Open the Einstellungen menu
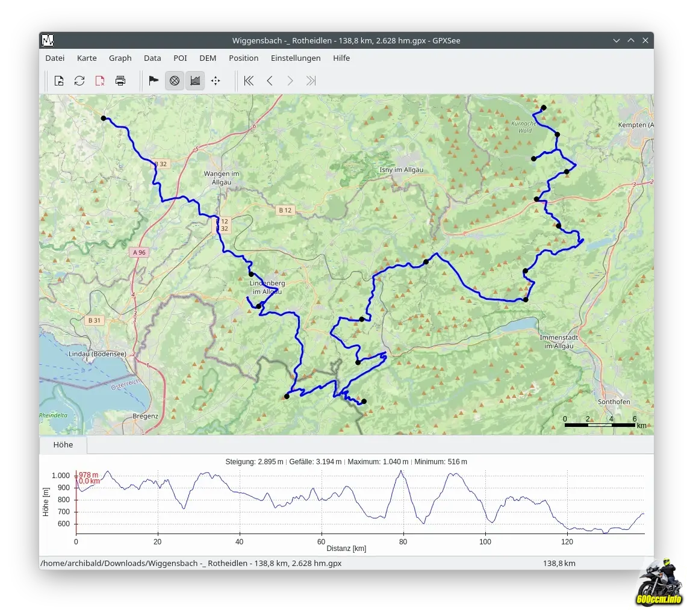Image resolution: width=693 pixels, height=616 pixels. 296,58
